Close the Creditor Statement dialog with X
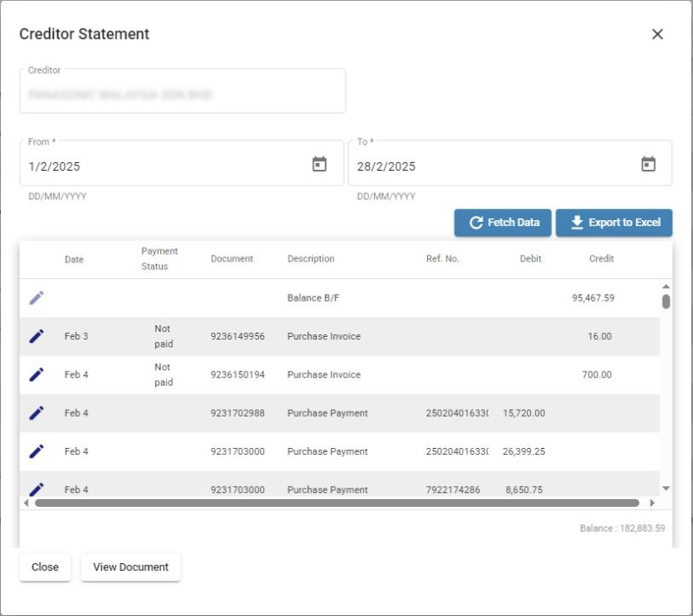Screen dimensions: 693x616 (x=657, y=34)
